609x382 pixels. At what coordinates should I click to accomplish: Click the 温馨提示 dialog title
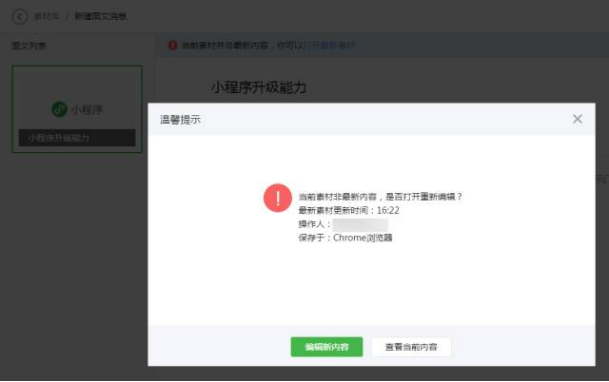[x=180, y=120]
